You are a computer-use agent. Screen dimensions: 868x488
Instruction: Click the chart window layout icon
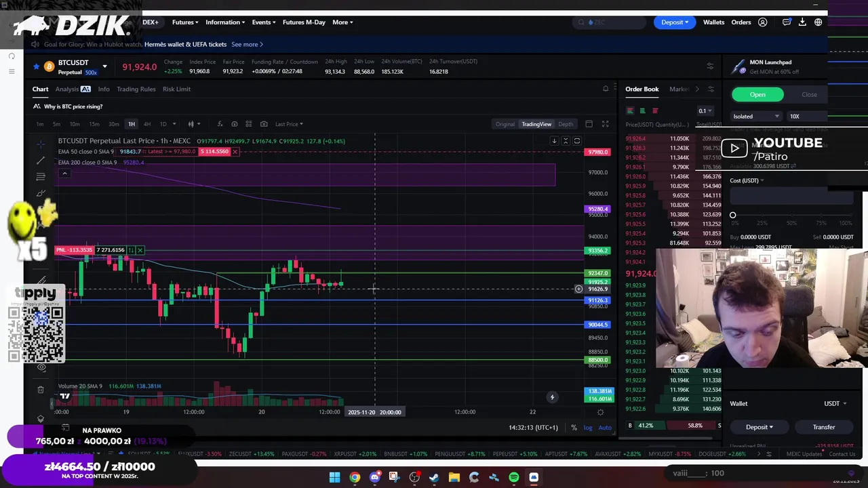589,124
